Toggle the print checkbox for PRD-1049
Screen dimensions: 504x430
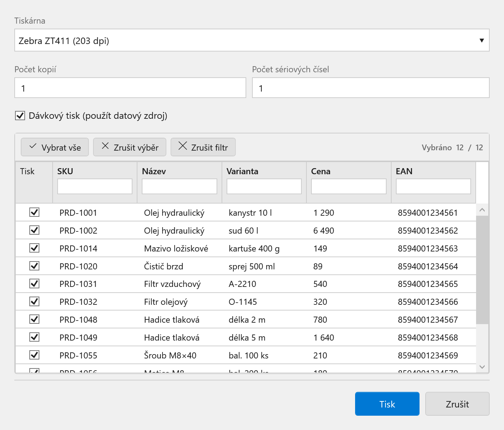point(34,337)
